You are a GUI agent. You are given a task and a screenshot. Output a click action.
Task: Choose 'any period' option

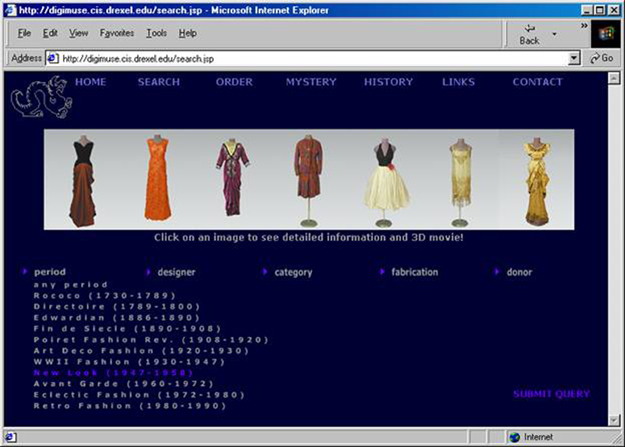pos(71,285)
